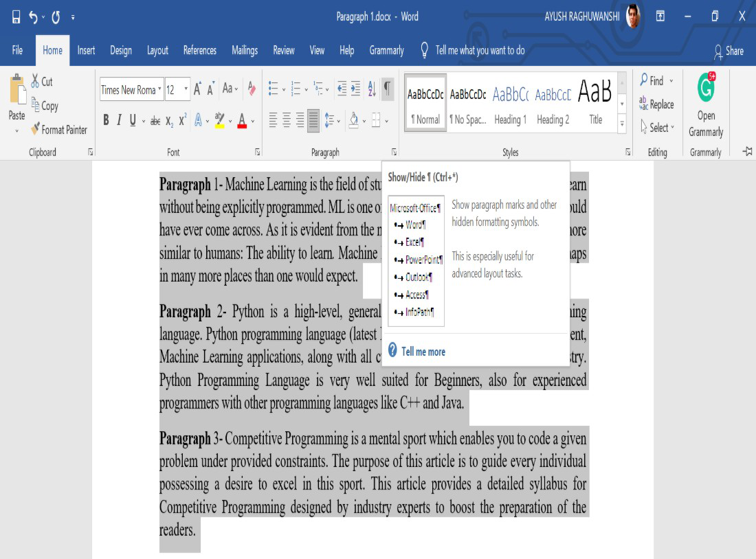Click the Replace tool in Editing
The height and width of the screenshot is (559, 756).
[656, 104]
